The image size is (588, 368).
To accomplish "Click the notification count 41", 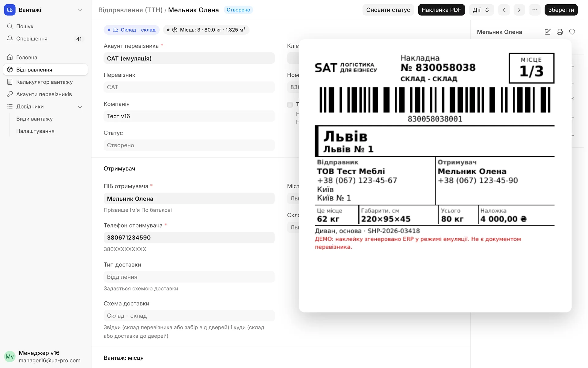I will click(79, 39).
